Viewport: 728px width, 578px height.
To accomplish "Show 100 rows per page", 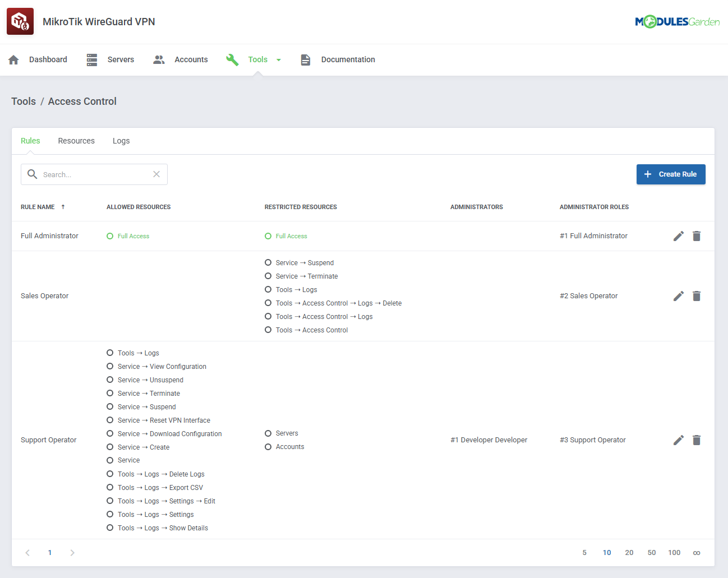I will (674, 553).
